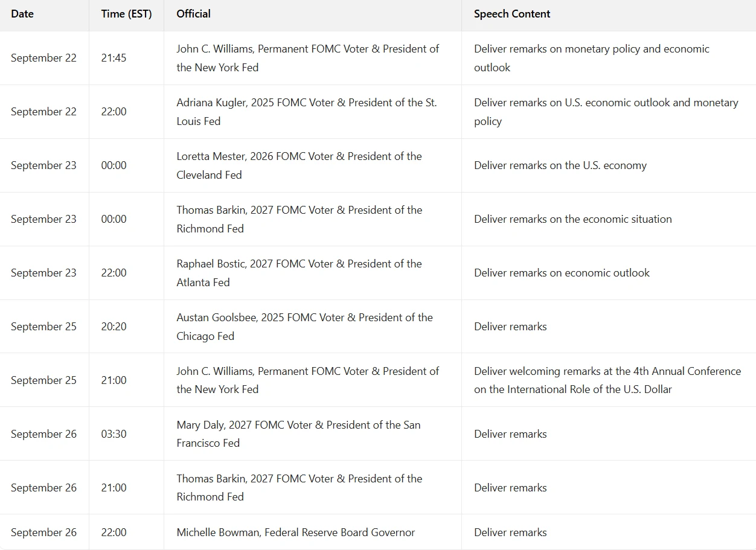Click the Official column header
The width and height of the screenshot is (756, 550).
[x=193, y=14]
